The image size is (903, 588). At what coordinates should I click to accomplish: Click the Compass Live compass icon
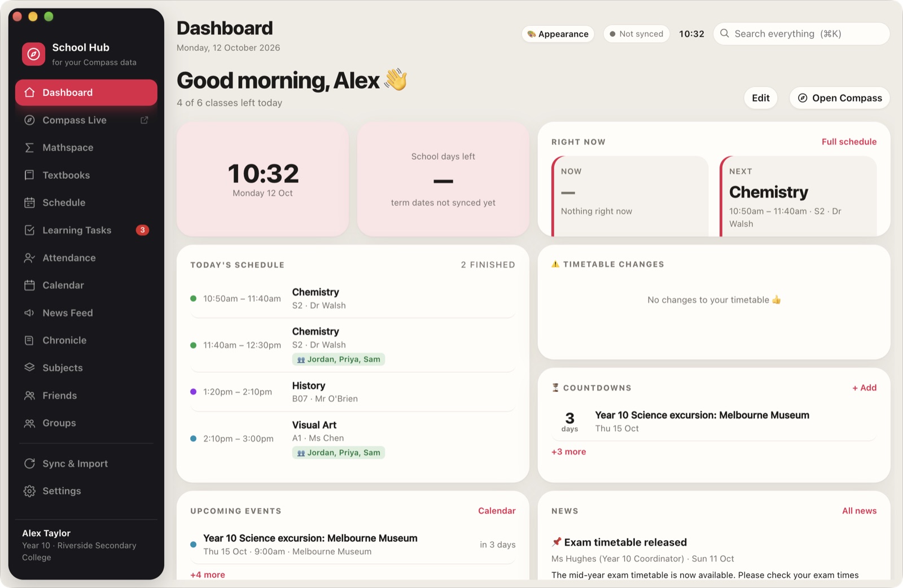(x=30, y=120)
